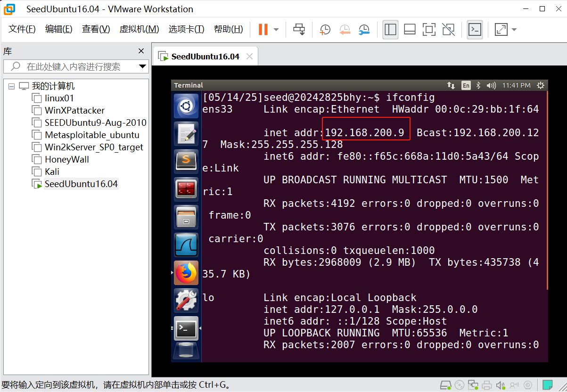Send Ctrl+Alt+Del to the virtual machine
Screen dimensions: 567x392
(x=299, y=30)
